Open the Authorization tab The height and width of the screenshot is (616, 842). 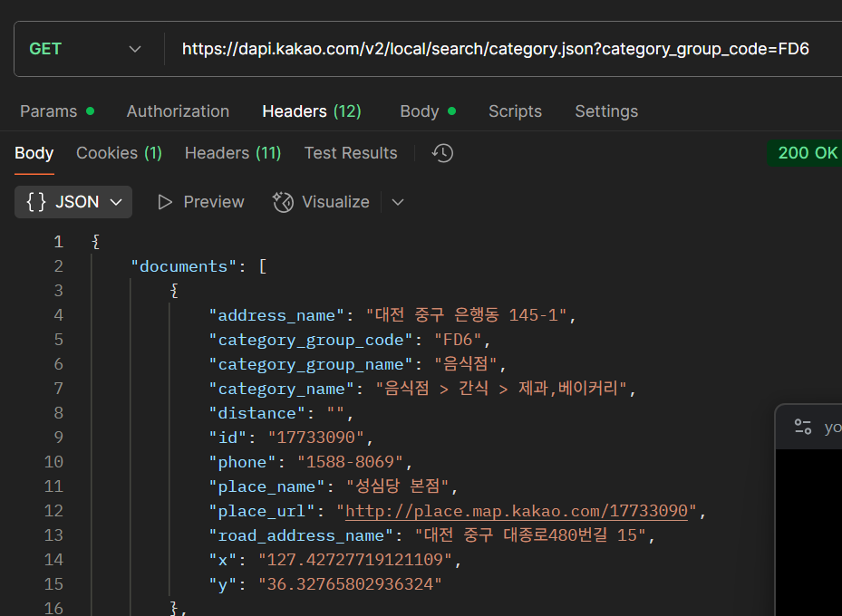pyautogui.click(x=178, y=111)
